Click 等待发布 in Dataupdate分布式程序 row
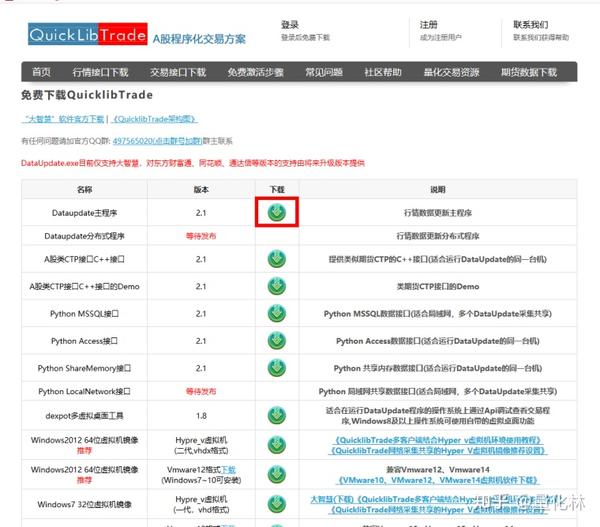This screenshot has width=600, height=527. 201,236
